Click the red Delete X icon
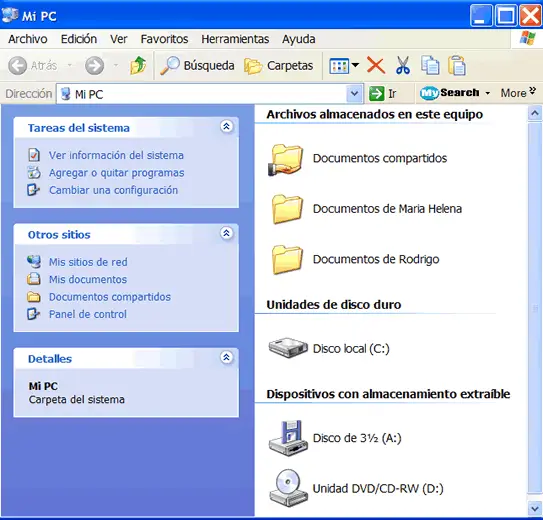 [376, 65]
